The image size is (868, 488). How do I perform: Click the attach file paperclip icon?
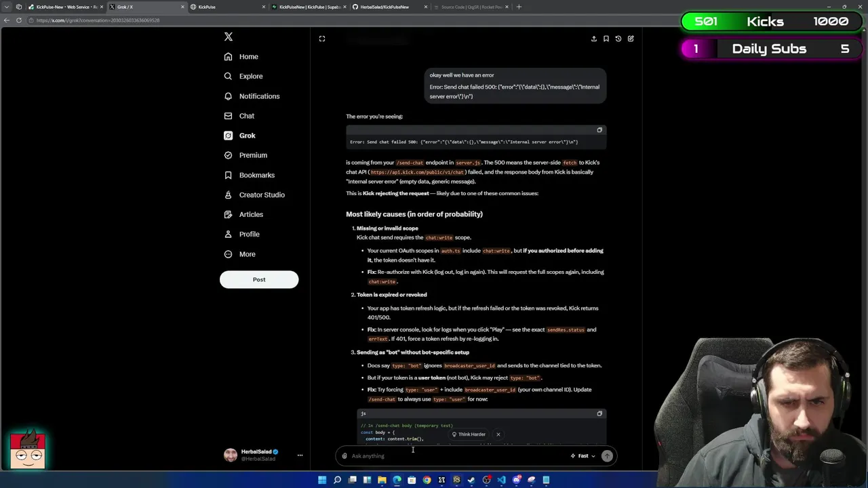pyautogui.click(x=344, y=456)
